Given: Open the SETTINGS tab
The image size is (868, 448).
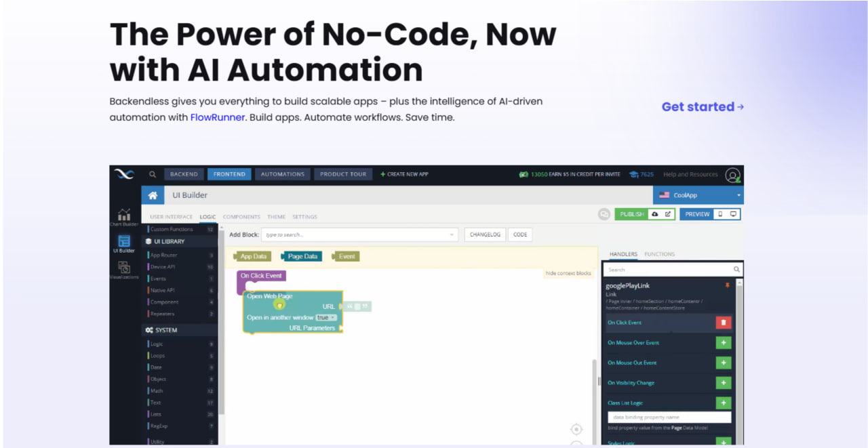Looking at the screenshot, I should point(304,217).
